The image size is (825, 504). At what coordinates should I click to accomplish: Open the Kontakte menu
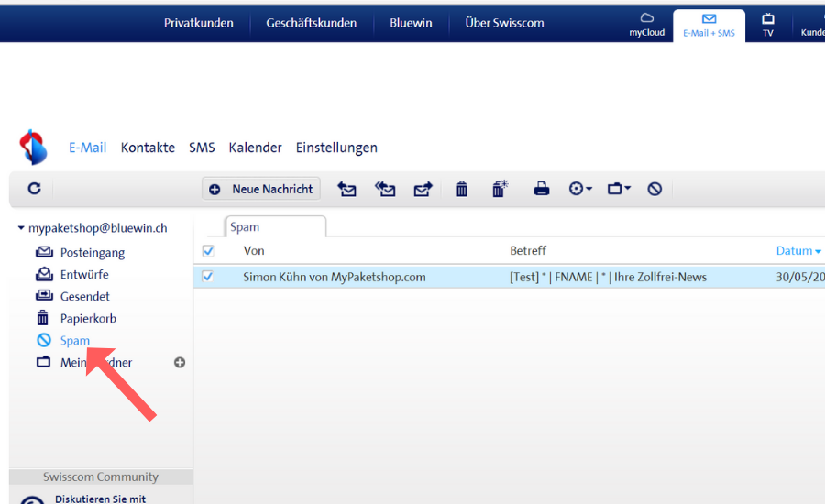point(148,148)
